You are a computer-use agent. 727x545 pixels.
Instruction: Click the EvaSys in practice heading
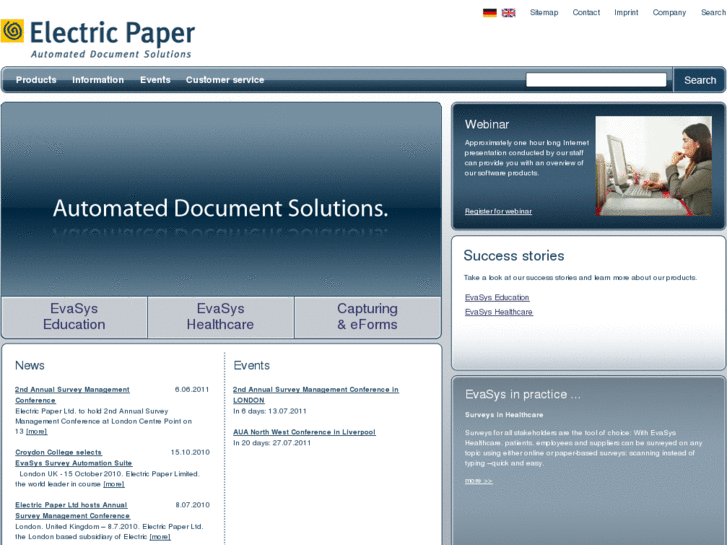click(x=523, y=394)
